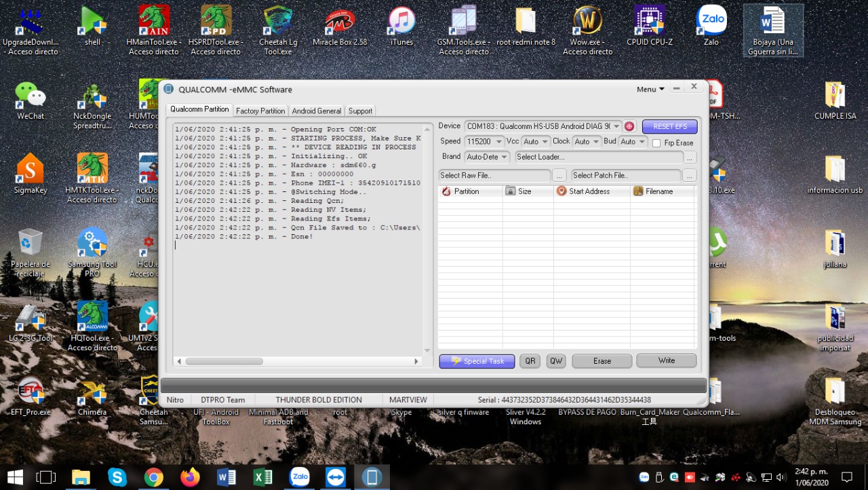868x490 pixels.
Task: Select the HQTool.exe desktop shortcut
Action: click(x=92, y=326)
